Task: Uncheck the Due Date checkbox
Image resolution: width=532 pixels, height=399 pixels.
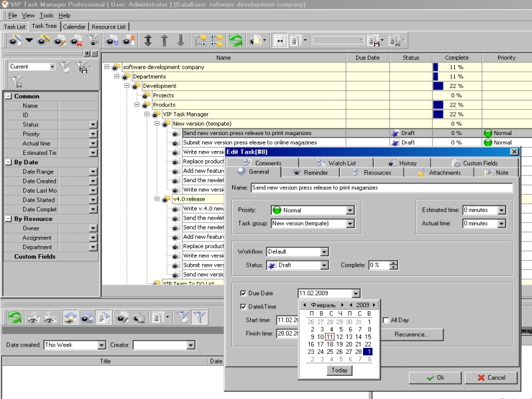Action: 243,293
